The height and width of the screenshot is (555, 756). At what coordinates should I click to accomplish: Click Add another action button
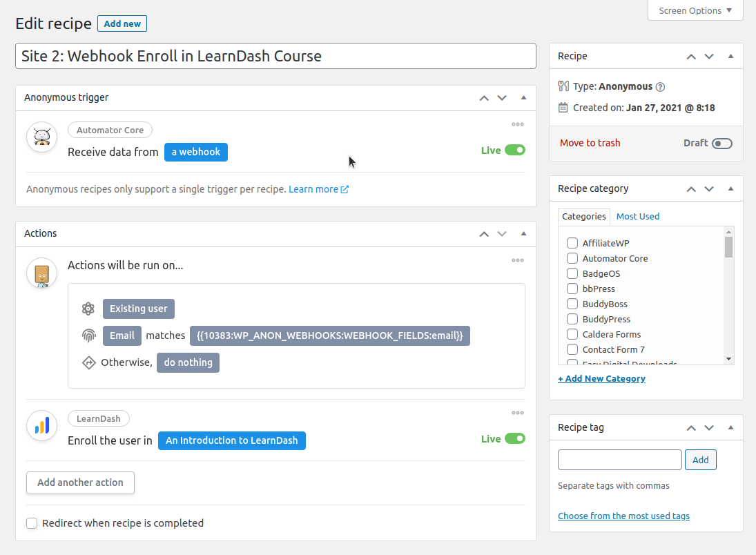[x=80, y=483]
